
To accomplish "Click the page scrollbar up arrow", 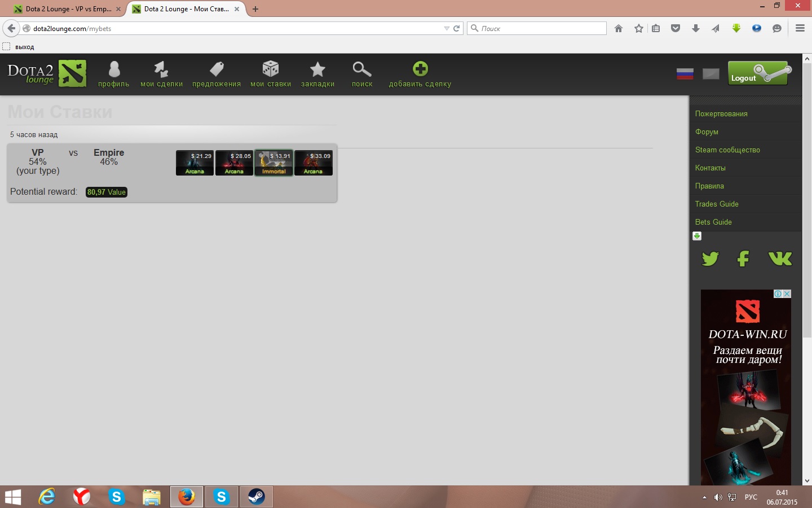I will point(807,59).
